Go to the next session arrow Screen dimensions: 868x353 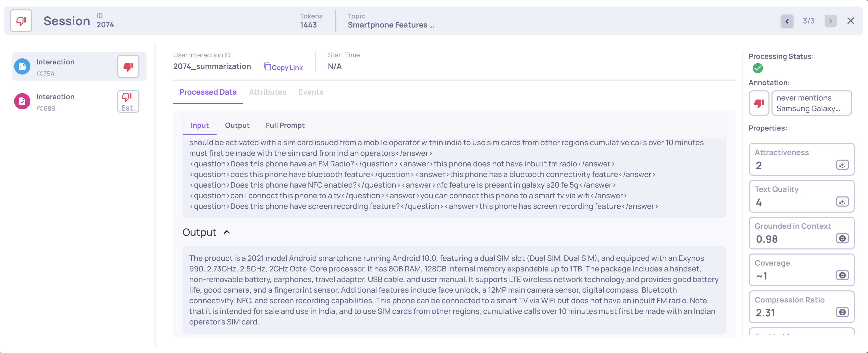point(830,21)
